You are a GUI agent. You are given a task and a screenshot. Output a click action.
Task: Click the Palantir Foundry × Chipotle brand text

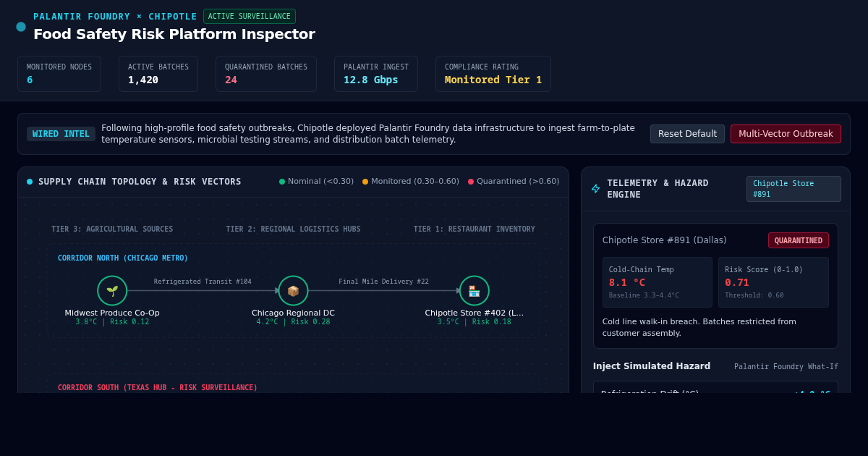click(x=115, y=17)
